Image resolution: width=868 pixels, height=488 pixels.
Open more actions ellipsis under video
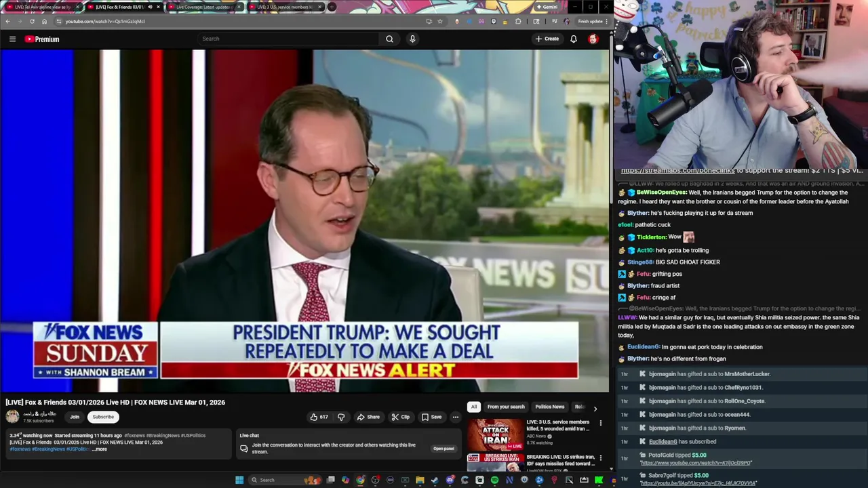(456, 417)
